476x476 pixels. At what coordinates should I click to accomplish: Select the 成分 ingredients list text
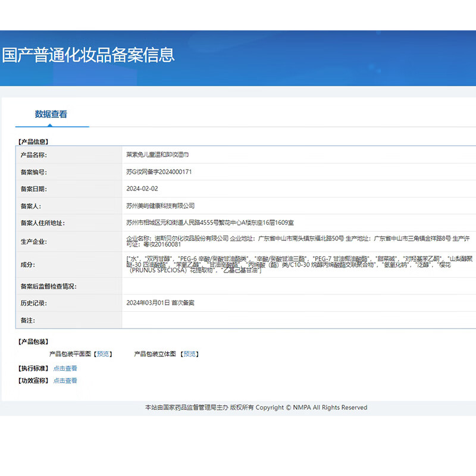pyautogui.click(x=268, y=264)
